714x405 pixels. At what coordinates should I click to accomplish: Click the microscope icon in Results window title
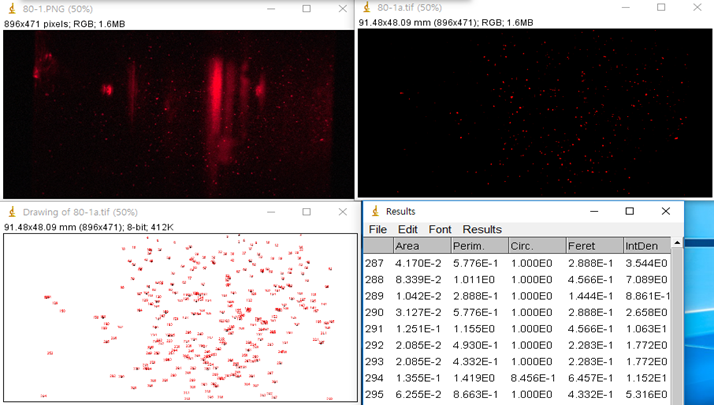point(376,211)
